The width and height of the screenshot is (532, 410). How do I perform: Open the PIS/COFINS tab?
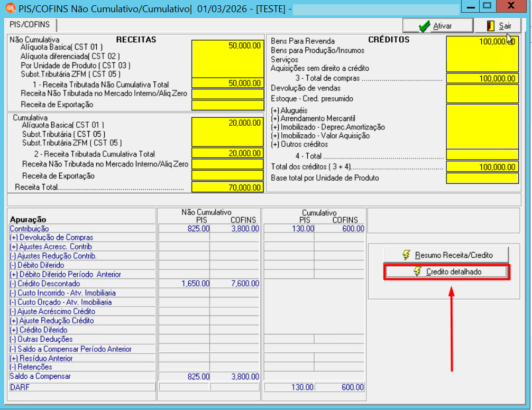(x=30, y=25)
